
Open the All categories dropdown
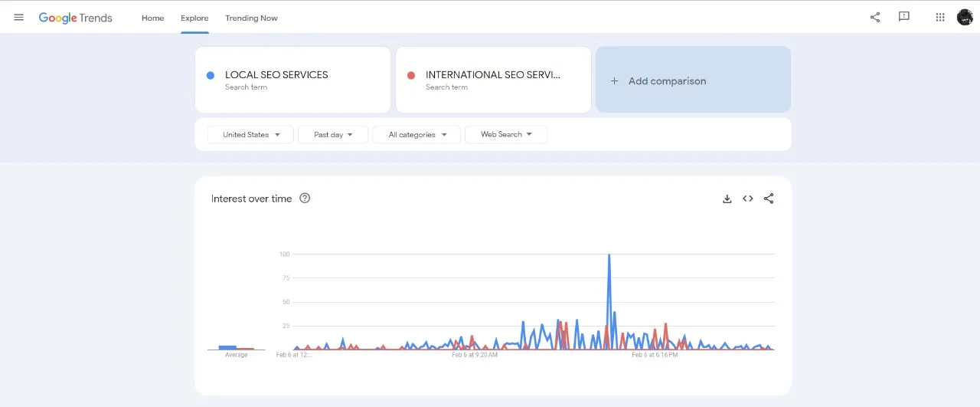pos(416,134)
